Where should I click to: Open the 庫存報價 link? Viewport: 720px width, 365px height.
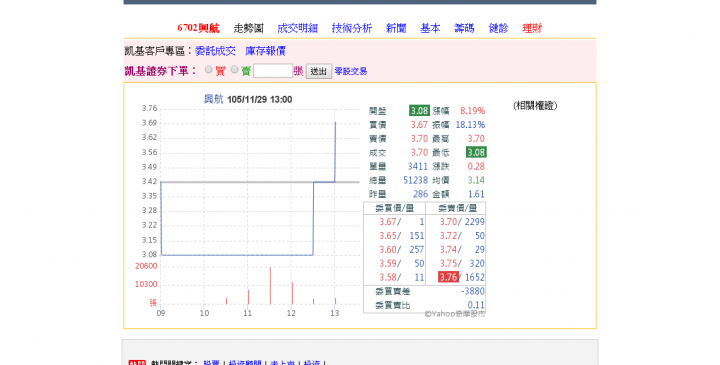[265, 51]
